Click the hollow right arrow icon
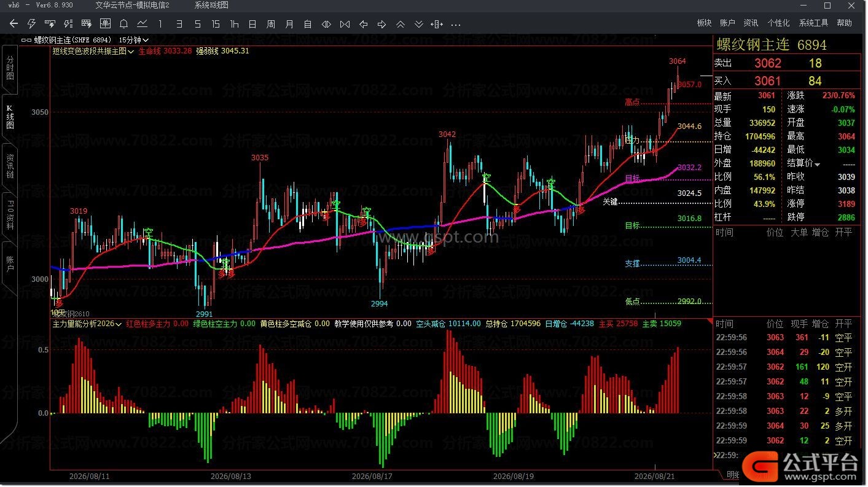Screen dimensions: 868x487 (381, 24)
